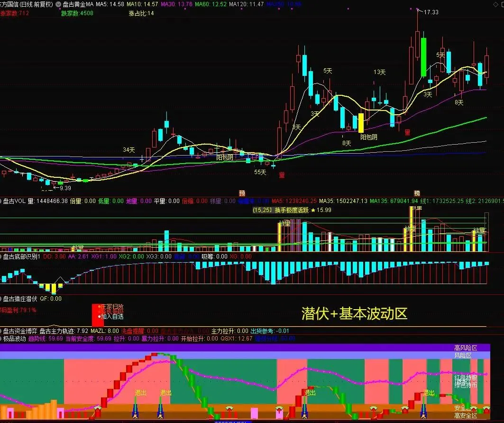Click the 13天 period label
The height and width of the screenshot is (423, 504).
point(379,72)
